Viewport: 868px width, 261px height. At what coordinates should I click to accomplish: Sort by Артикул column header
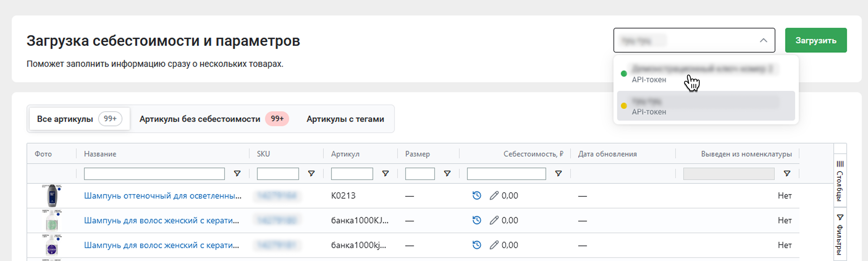click(345, 154)
